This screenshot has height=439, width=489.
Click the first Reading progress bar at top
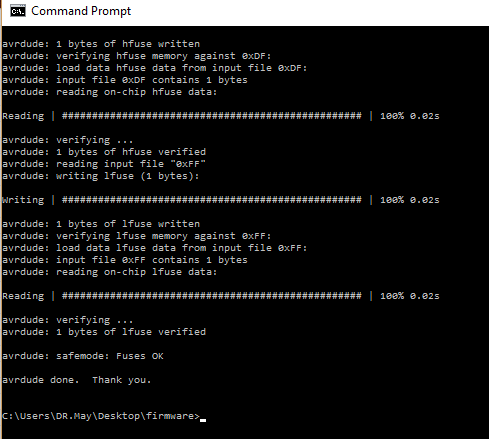point(212,116)
